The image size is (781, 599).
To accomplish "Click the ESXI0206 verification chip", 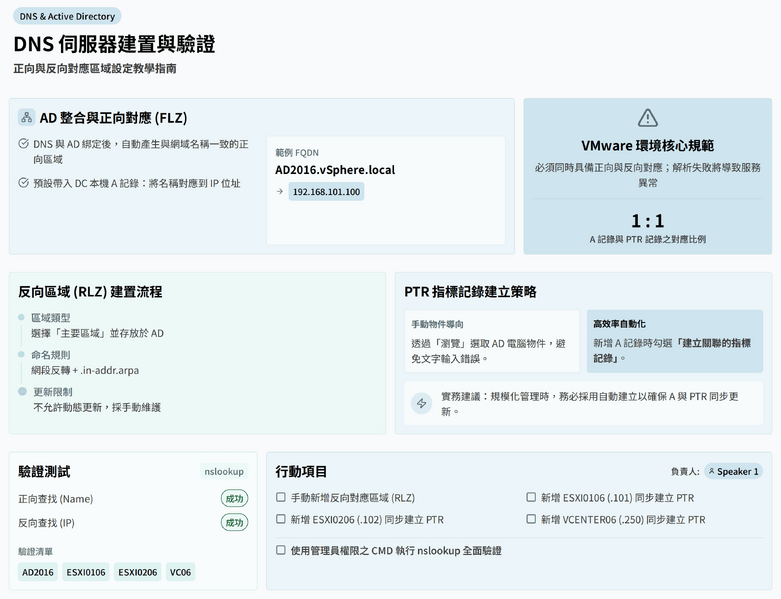I will 137,572.
